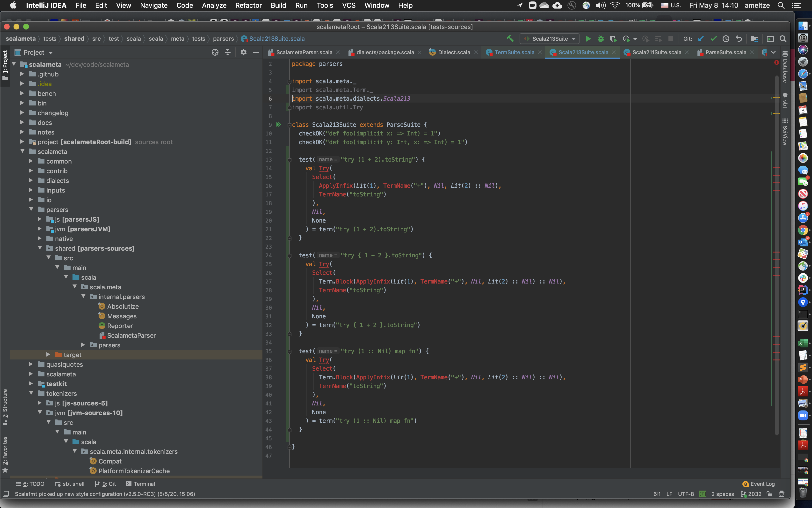The width and height of the screenshot is (812, 508).
Task: Toggle the 7: Structure side tab
Action: pyautogui.click(x=5, y=407)
